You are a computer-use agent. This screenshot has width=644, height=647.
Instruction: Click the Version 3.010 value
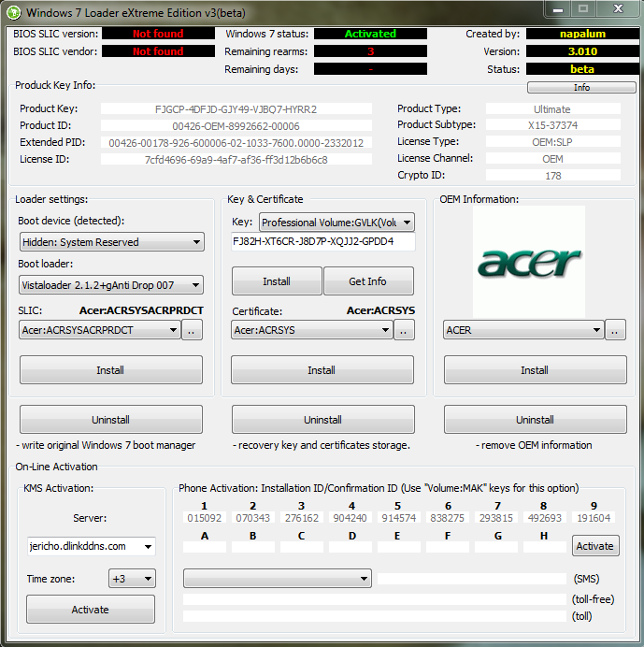tap(582, 51)
